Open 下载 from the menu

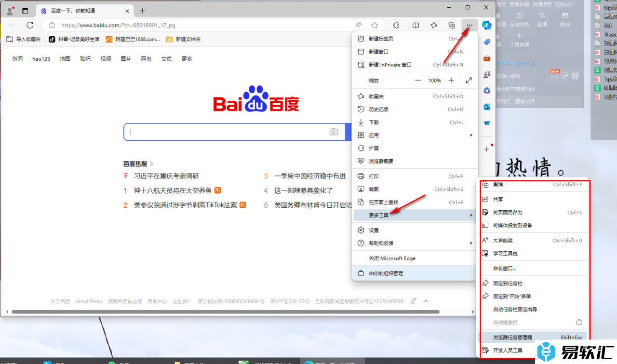pos(415,122)
